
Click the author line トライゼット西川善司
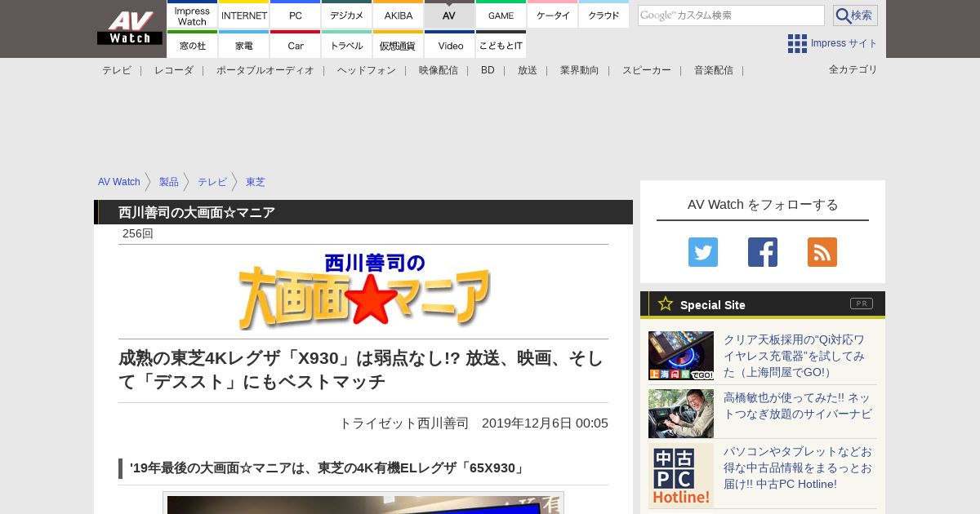pyautogui.click(x=404, y=423)
